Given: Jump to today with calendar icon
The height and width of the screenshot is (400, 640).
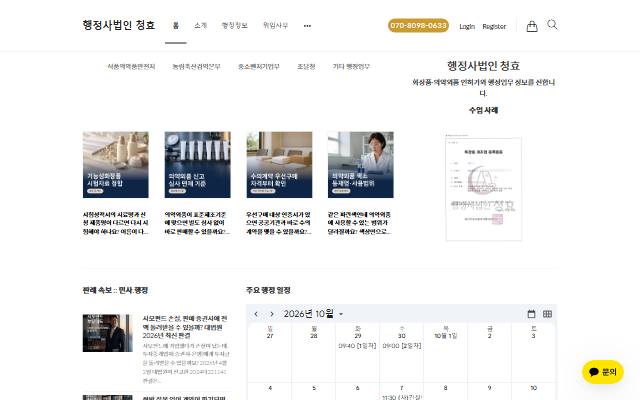Looking at the screenshot, I should [x=531, y=314].
